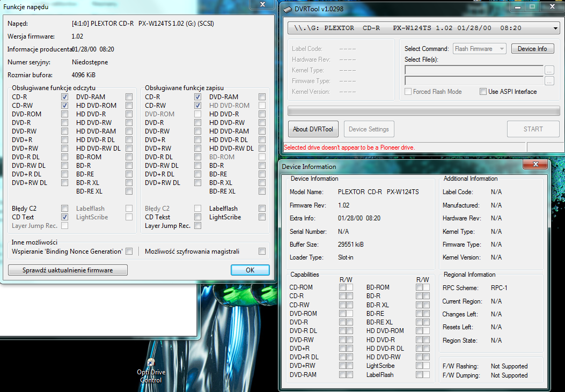The height and width of the screenshot is (392, 565).
Task: Click the Extra Info value 01/28/00 08:20
Action: pyautogui.click(x=359, y=218)
